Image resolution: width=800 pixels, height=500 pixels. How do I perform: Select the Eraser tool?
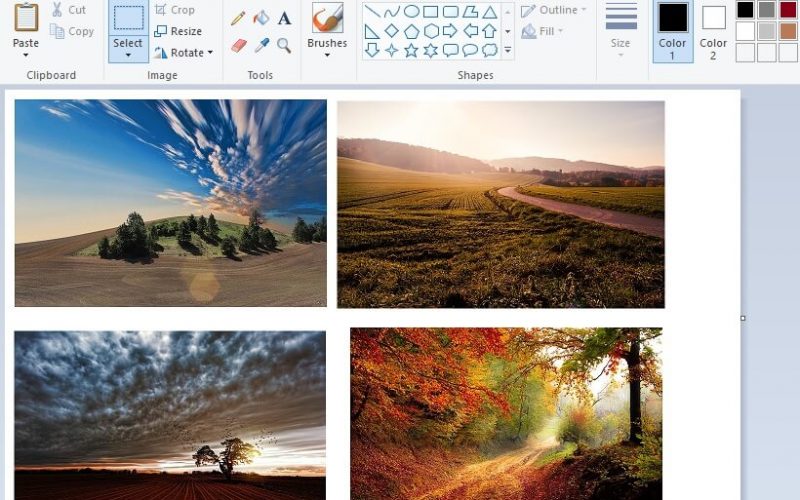(x=238, y=46)
